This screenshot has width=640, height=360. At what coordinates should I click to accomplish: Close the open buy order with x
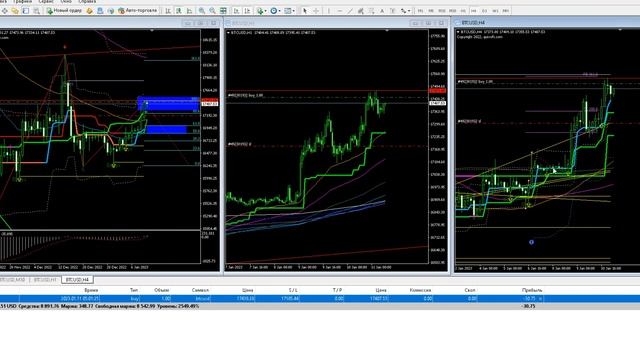pyautogui.click(x=541, y=299)
